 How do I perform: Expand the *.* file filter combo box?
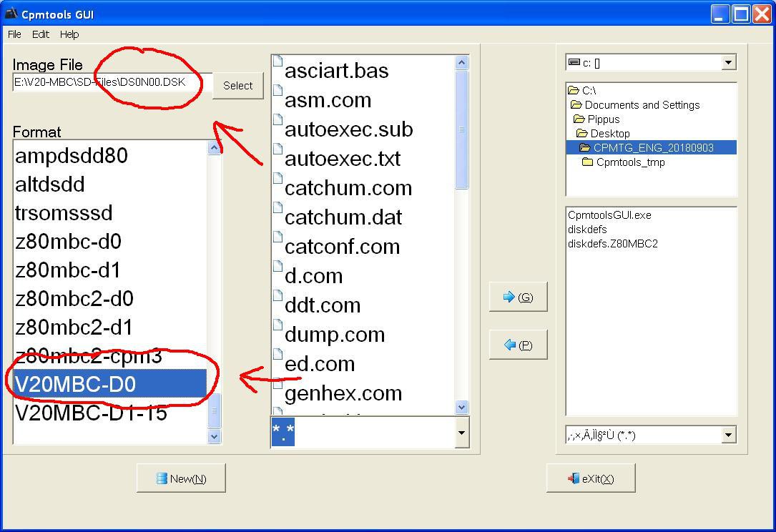461,433
